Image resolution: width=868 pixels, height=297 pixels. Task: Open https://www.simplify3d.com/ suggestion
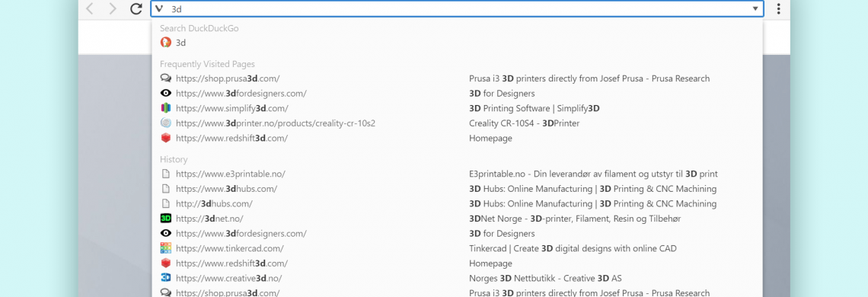[x=232, y=108]
